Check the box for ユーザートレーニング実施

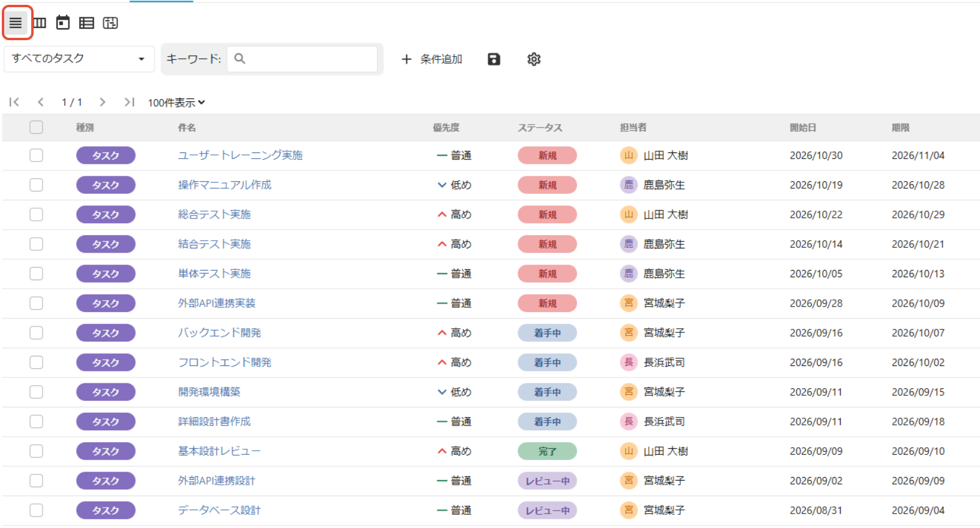click(x=37, y=155)
